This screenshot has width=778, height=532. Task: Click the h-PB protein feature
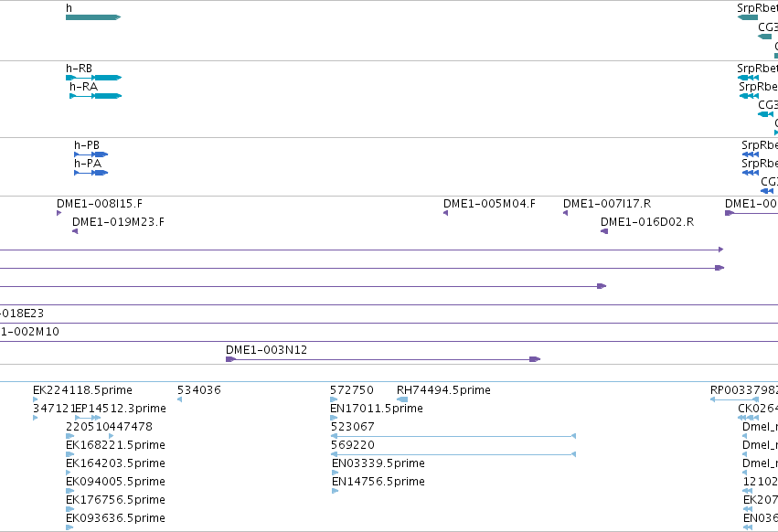[x=91, y=154]
